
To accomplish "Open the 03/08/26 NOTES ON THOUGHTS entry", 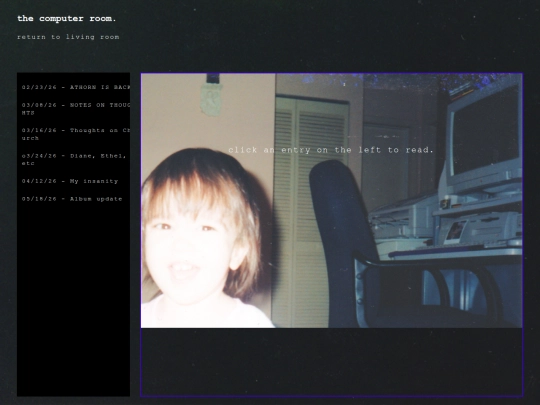I will pyautogui.click(x=76, y=109).
